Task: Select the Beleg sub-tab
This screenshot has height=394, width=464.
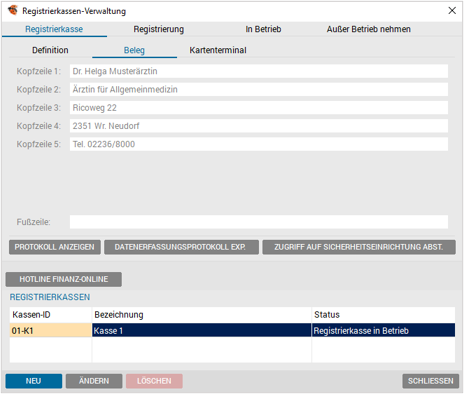Action: point(134,50)
